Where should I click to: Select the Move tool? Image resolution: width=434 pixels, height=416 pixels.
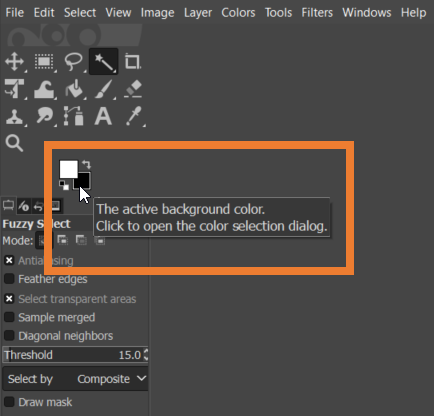coord(14,62)
